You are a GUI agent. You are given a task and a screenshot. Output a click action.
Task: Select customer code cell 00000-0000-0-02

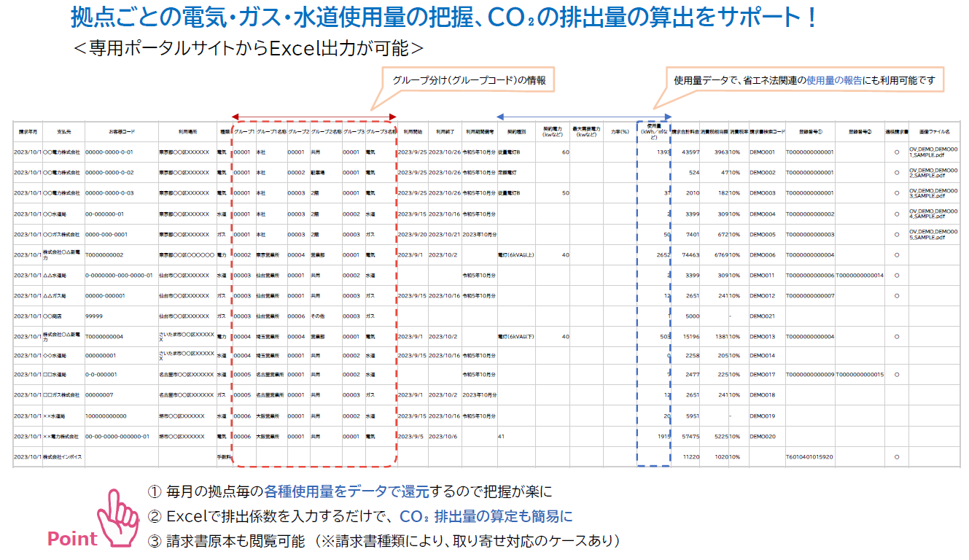[x=109, y=173]
